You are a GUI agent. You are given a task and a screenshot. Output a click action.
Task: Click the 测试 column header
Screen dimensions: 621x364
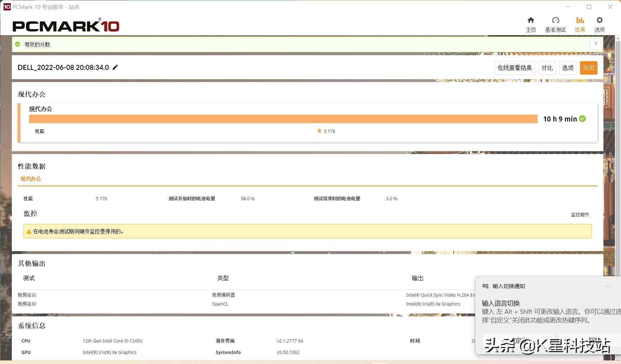click(x=29, y=278)
